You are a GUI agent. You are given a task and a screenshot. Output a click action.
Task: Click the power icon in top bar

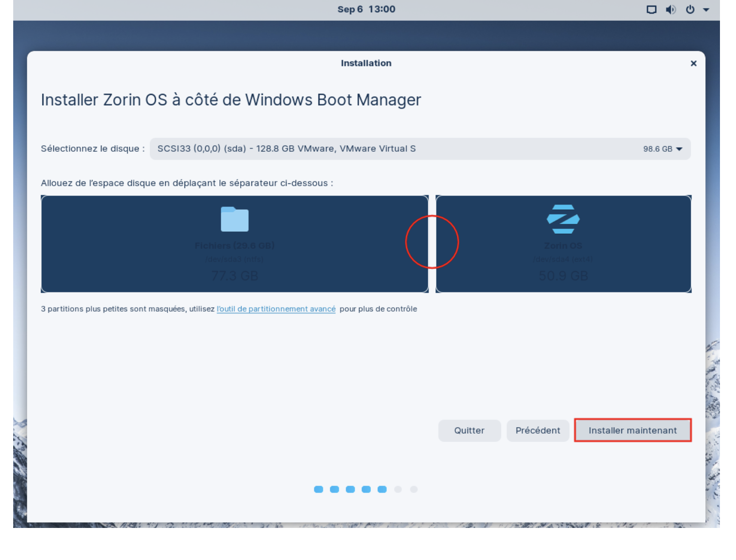(690, 9)
